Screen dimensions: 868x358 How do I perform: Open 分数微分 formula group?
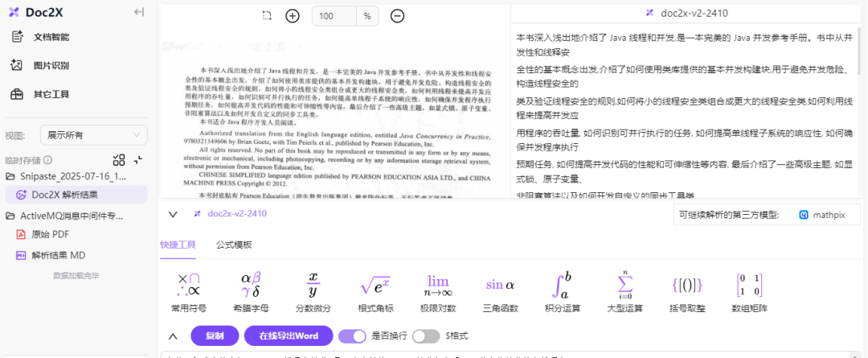tap(313, 292)
